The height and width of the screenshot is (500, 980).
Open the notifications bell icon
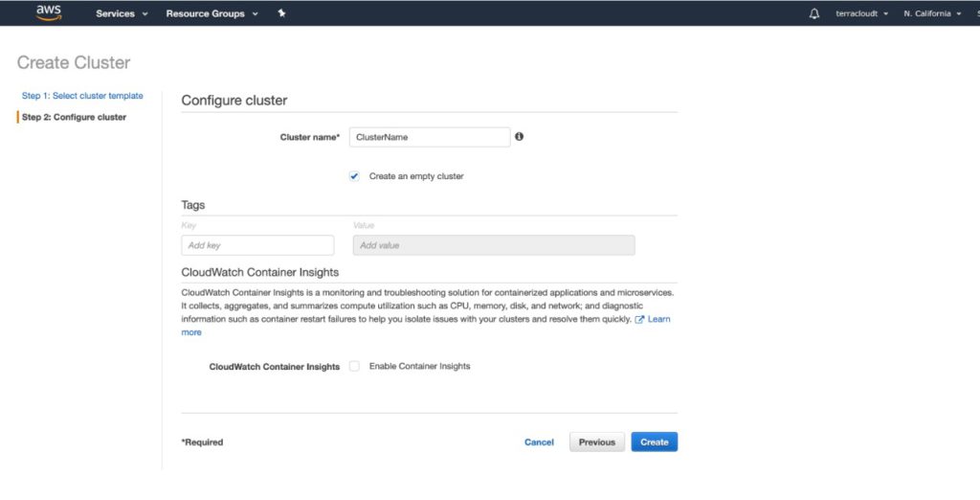pos(814,13)
